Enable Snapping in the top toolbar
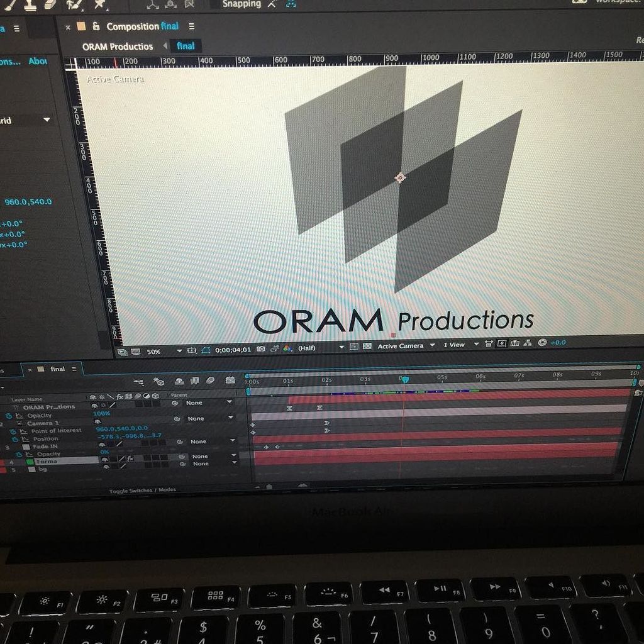Image resolution: width=644 pixels, height=644 pixels. [242, 4]
